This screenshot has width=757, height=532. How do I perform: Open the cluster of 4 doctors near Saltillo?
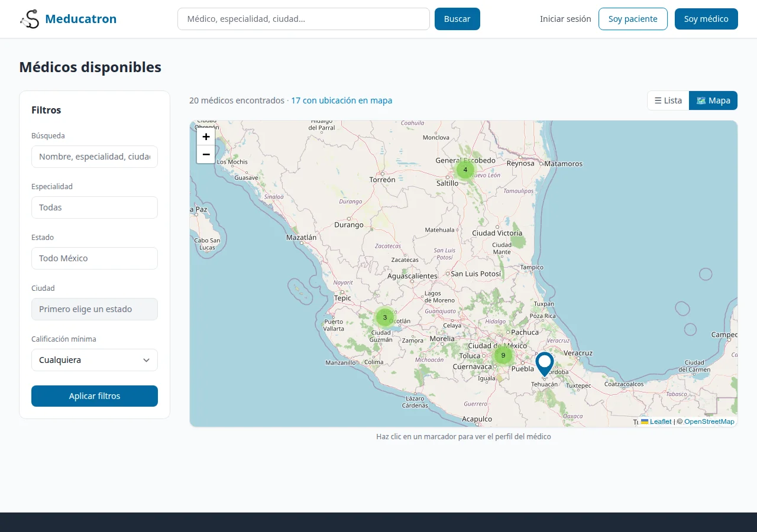coord(465,170)
